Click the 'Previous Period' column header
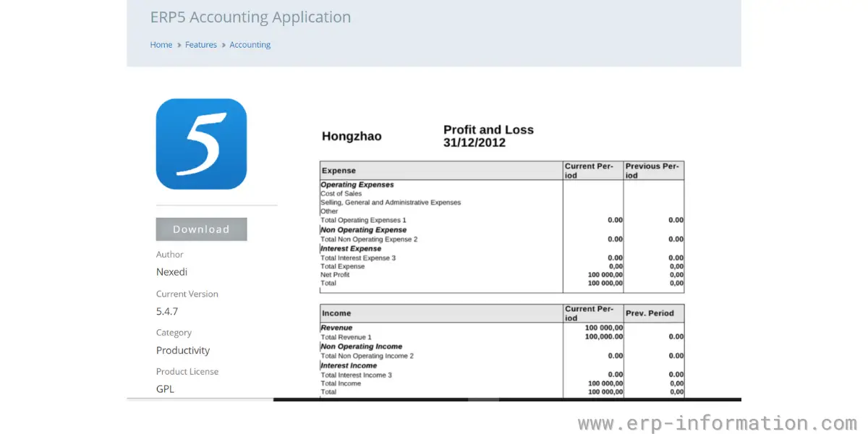This screenshot has height=434, width=868. (x=652, y=171)
